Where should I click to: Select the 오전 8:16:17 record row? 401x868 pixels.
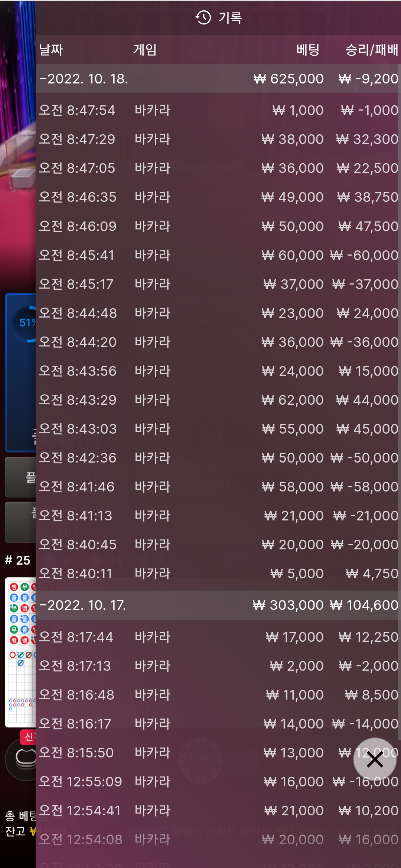218,724
